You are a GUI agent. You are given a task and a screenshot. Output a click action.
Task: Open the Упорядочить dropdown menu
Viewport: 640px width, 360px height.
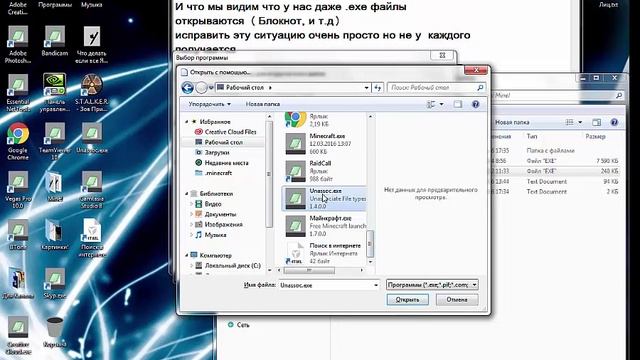click(209, 104)
